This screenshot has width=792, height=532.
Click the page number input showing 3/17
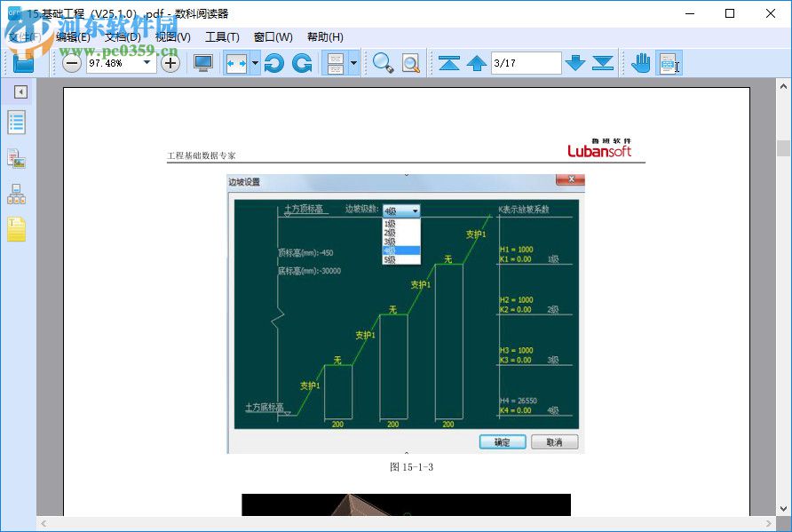[526, 63]
